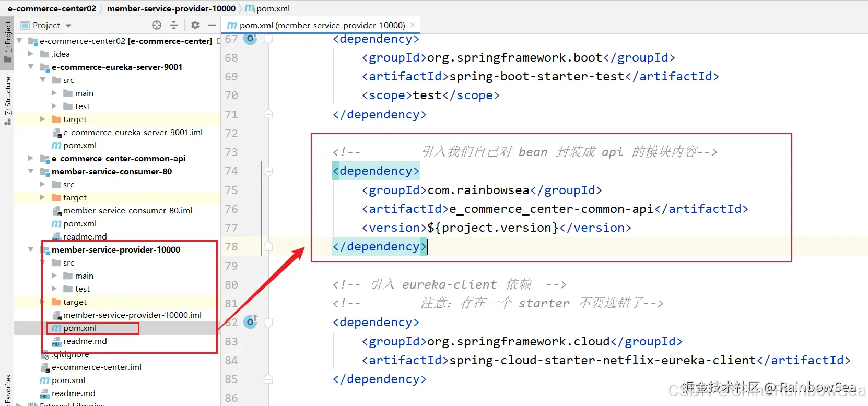The height and width of the screenshot is (406, 868).
Task: Toggle code fold marker at line 71
Action: (x=268, y=114)
